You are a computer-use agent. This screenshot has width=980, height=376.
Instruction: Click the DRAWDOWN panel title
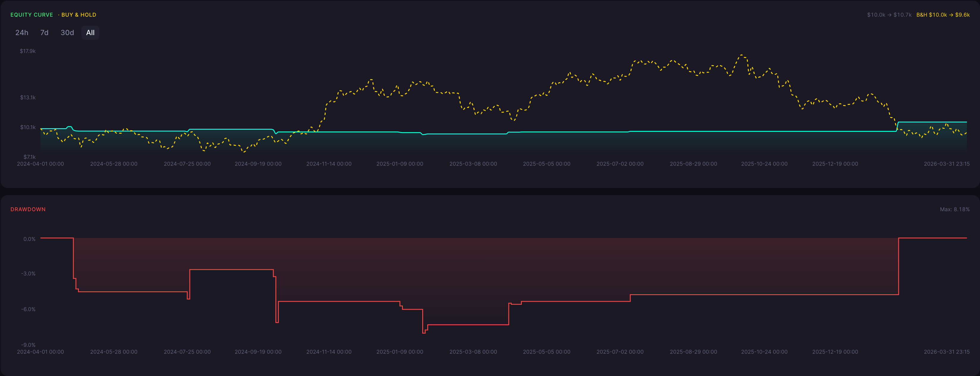coord(28,209)
